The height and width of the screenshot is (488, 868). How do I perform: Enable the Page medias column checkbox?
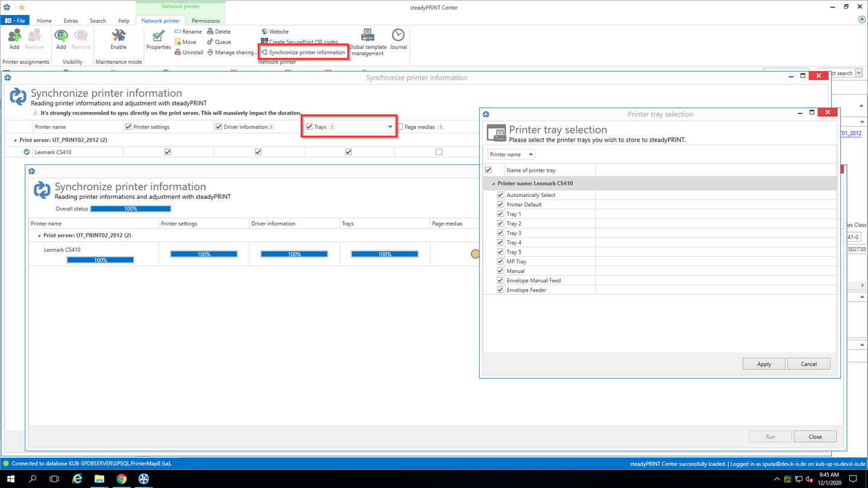tap(400, 127)
